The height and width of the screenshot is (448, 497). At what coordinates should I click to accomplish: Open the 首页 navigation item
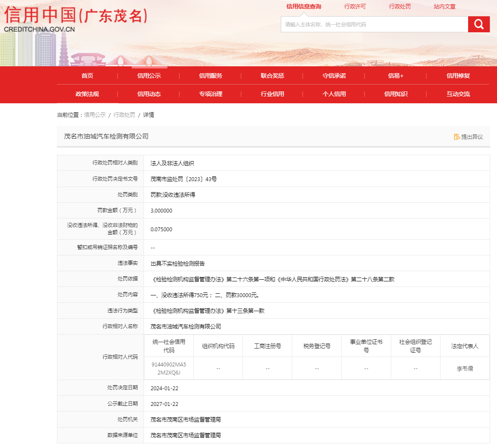pos(87,76)
